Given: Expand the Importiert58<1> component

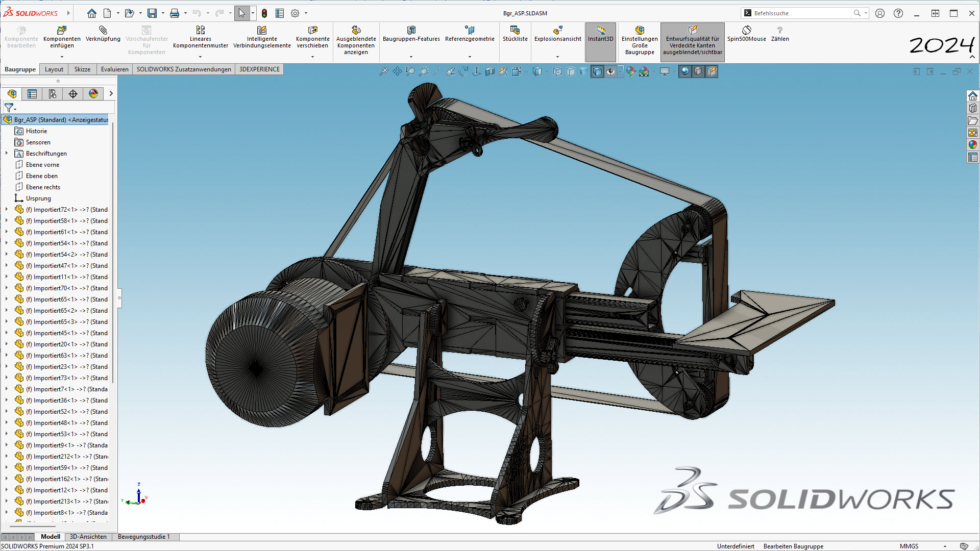Looking at the screenshot, I should pos(7,220).
